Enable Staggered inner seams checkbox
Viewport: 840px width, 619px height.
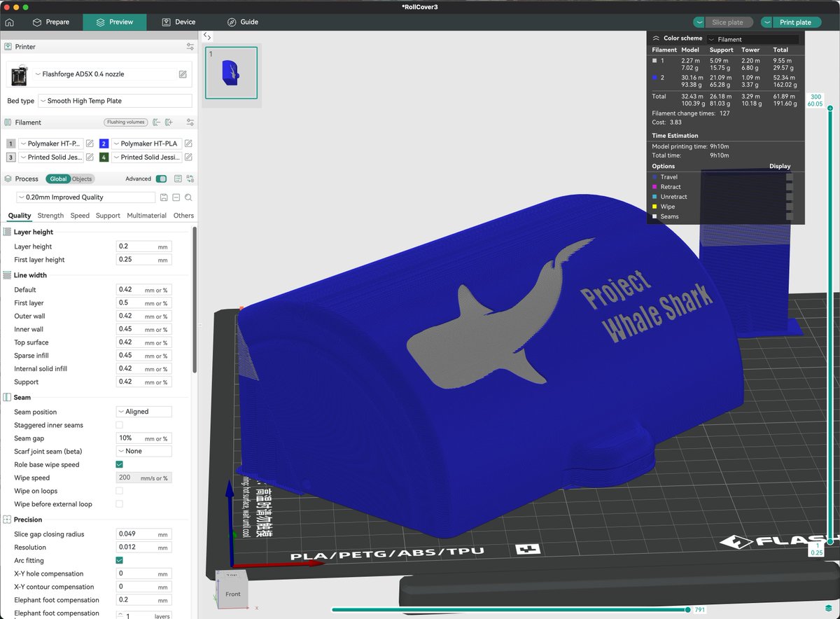[119, 425]
